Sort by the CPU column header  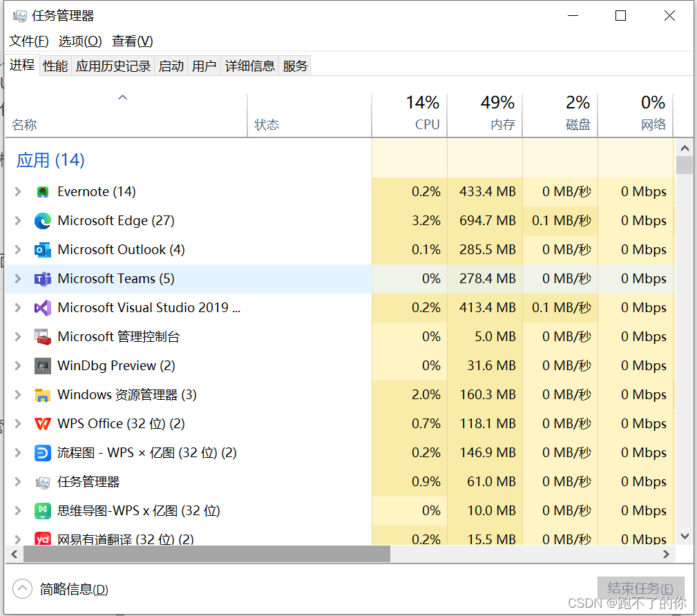pos(410,115)
